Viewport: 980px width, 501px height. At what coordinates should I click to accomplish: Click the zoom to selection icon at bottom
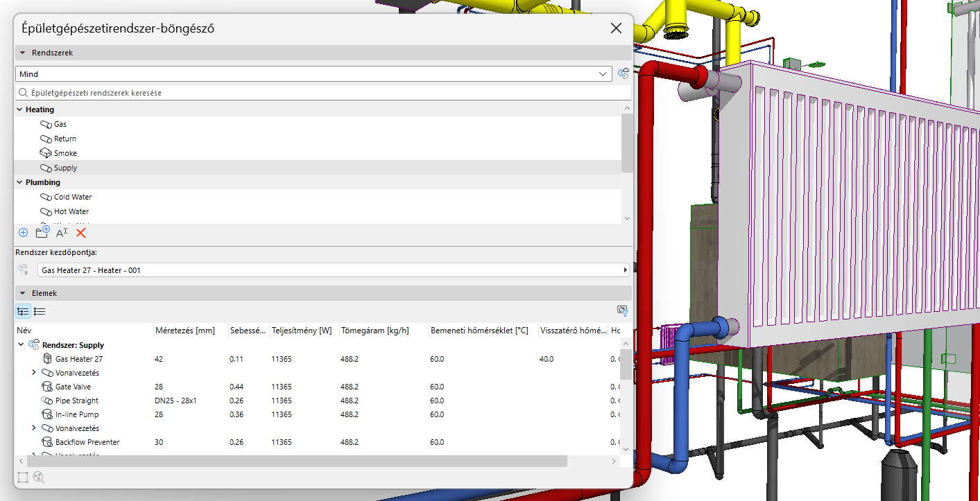point(39,477)
